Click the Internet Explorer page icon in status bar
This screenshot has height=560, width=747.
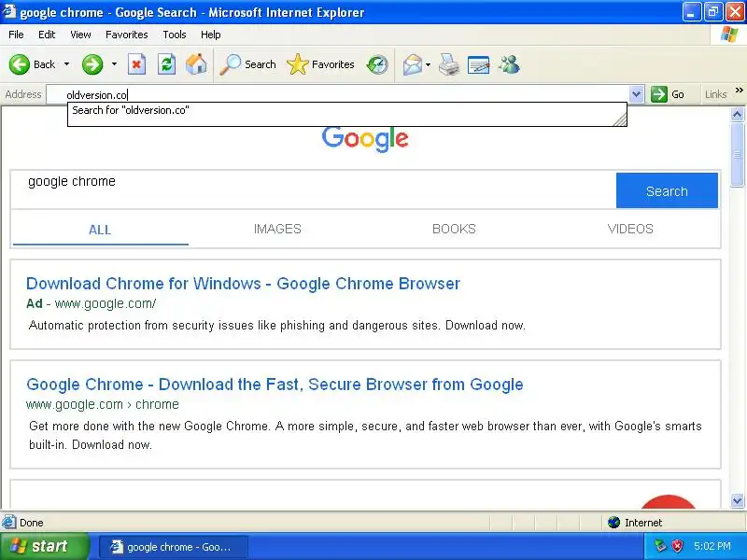click(8, 523)
